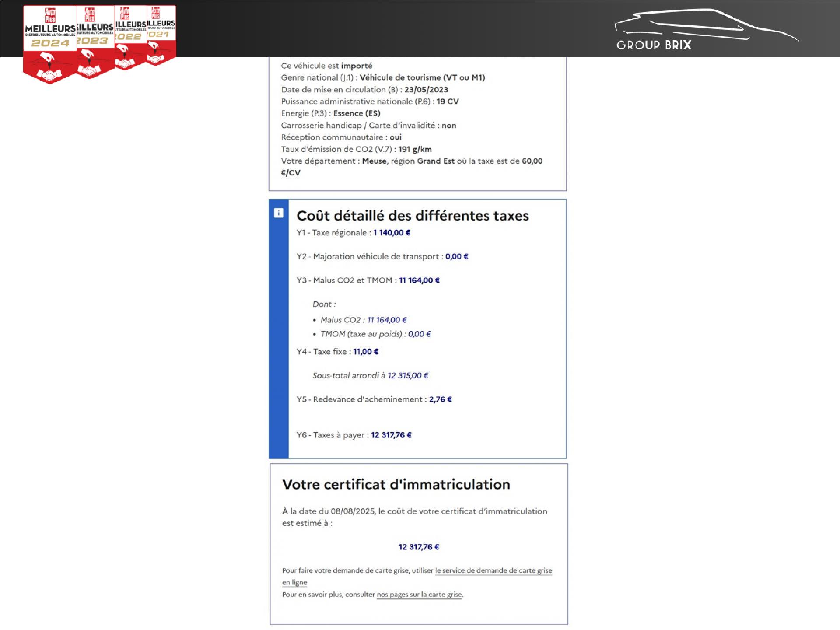Click the Sous-total arrondi 12 315,00 € line
840x630 pixels.
370,375
